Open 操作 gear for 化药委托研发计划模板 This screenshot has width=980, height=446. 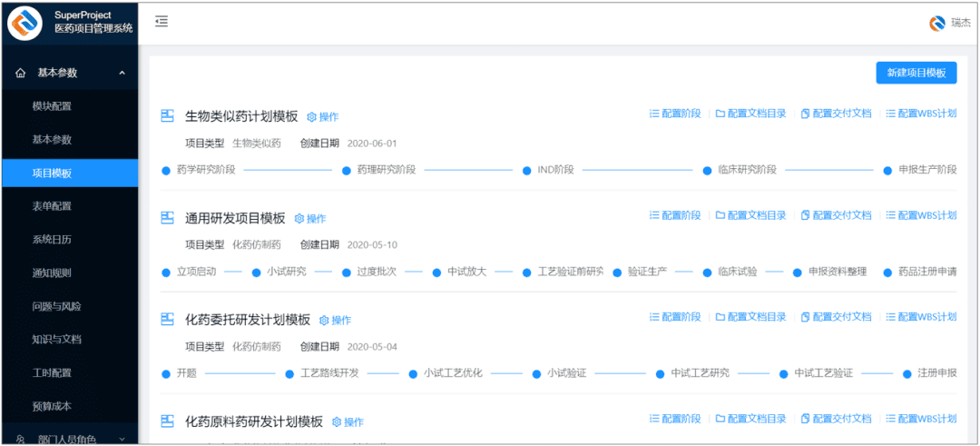tap(336, 321)
